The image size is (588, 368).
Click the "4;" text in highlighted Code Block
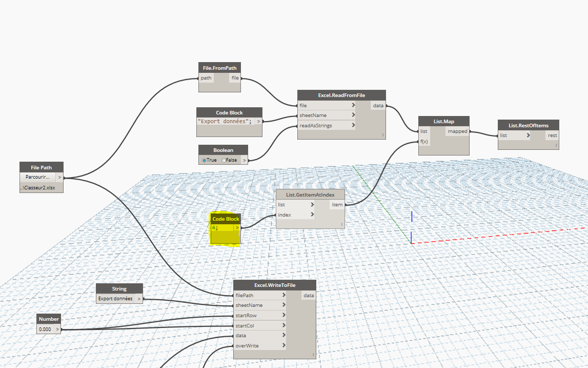coord(215,227)
